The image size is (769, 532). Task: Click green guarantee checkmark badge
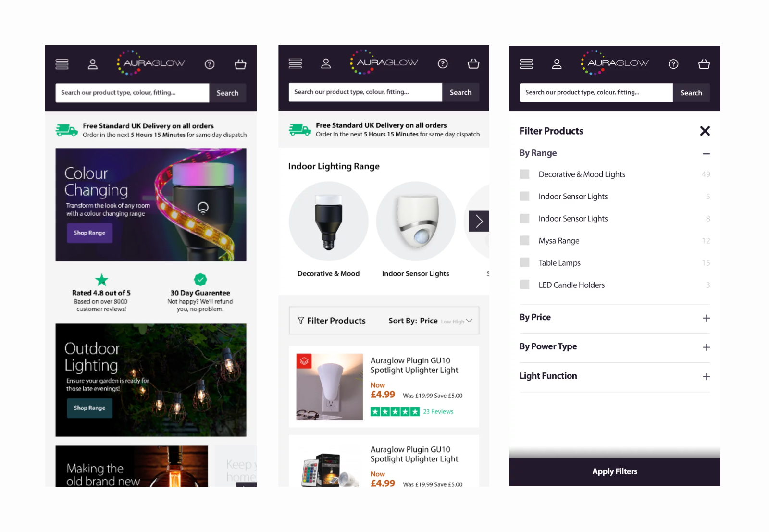coord(200,279)
